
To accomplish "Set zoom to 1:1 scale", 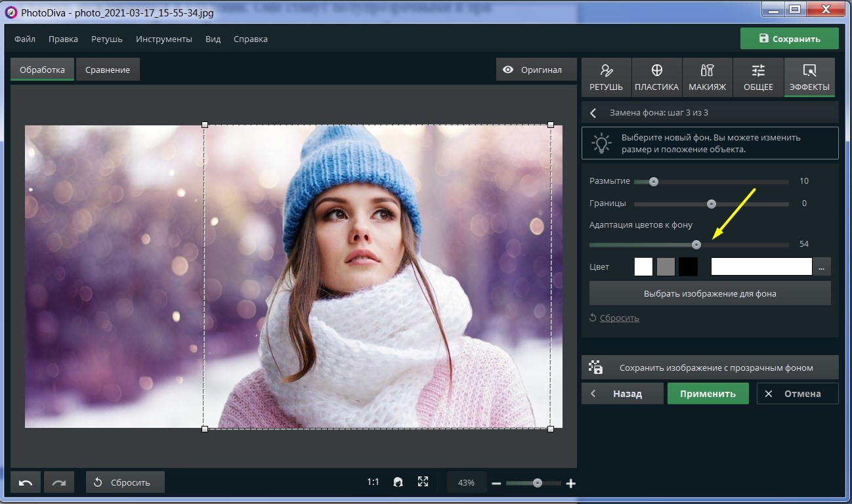I will point(373,482).
